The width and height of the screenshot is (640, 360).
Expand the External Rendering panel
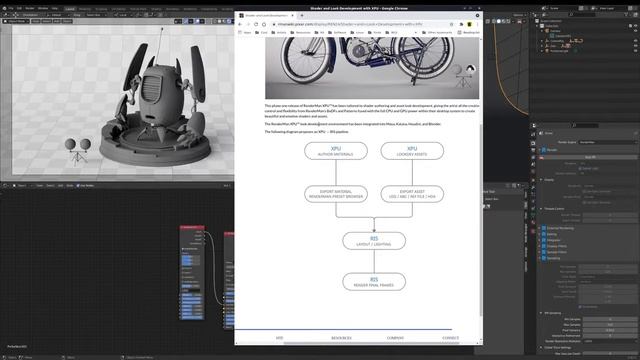(540, 228)
